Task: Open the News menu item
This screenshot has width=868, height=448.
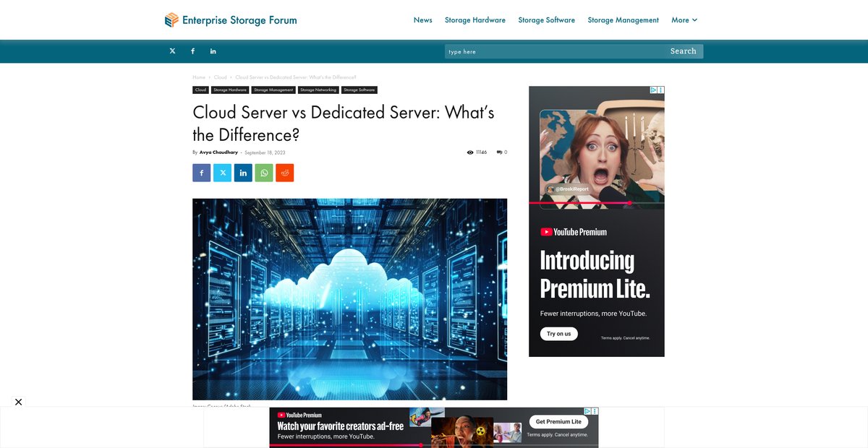Action: pyautogui.click(x=423, y=20)
